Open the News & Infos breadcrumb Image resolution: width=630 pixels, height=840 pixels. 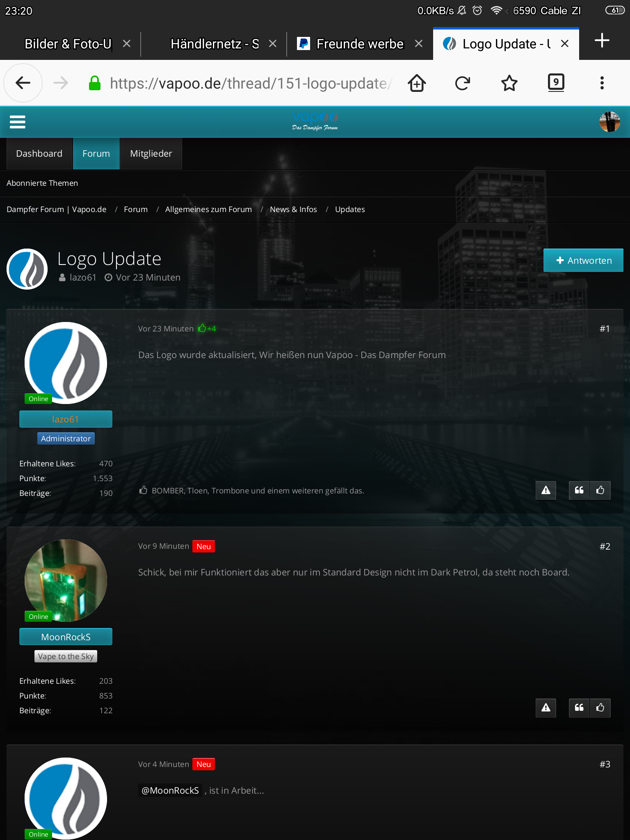293,209
